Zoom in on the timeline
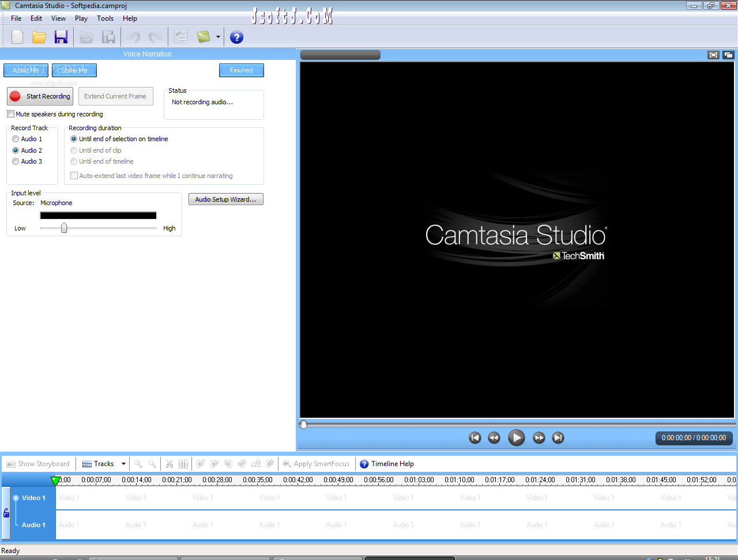Image resolution: width=738 pixels, height=560 pixels. pos(138,464)
